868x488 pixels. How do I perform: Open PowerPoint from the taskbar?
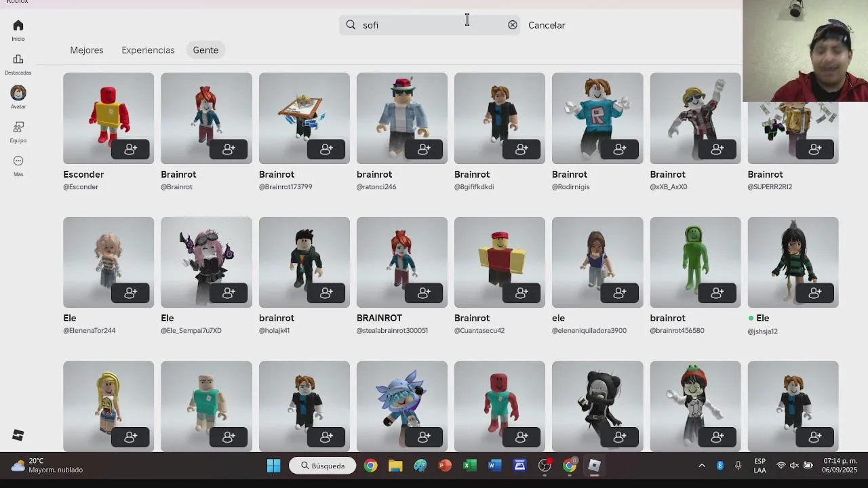445,466
